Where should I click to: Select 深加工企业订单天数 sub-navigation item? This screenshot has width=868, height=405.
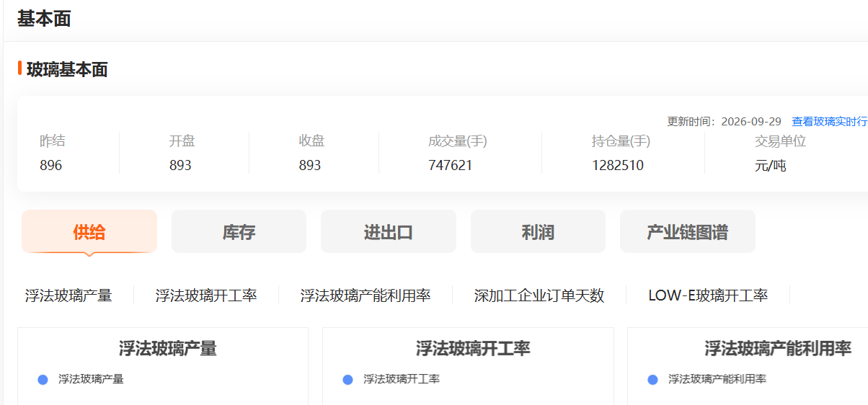tap(539, 295)
